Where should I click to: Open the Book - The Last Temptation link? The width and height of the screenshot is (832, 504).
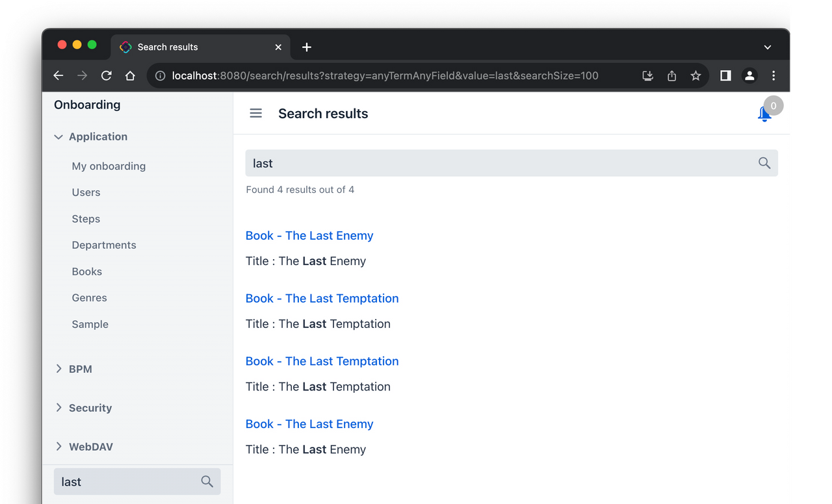click(x=322, y=298)
